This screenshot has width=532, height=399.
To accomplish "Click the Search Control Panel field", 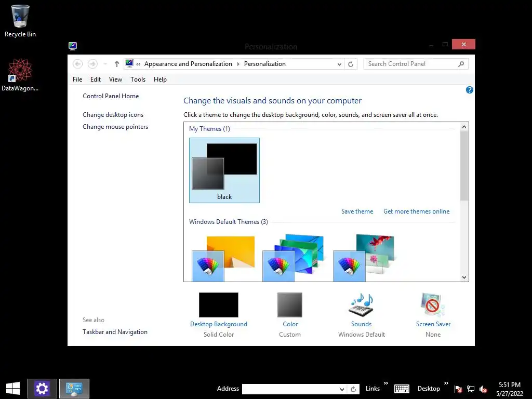I will pos(416,64).
